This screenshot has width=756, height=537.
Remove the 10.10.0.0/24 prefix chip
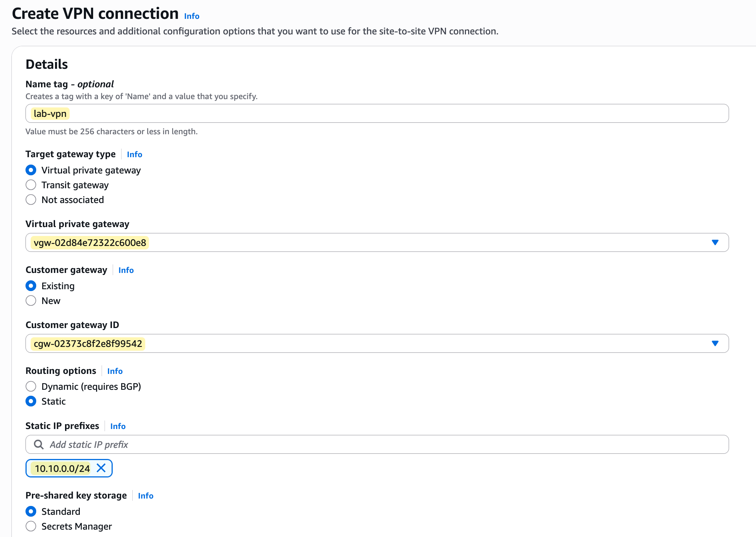click(x=101, y=468)
